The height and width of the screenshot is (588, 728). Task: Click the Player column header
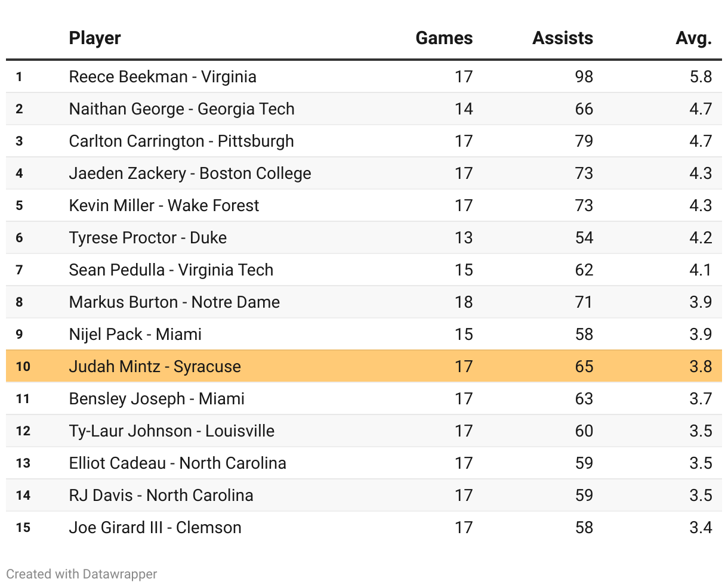pyautogui.click(x=95, y=38)
